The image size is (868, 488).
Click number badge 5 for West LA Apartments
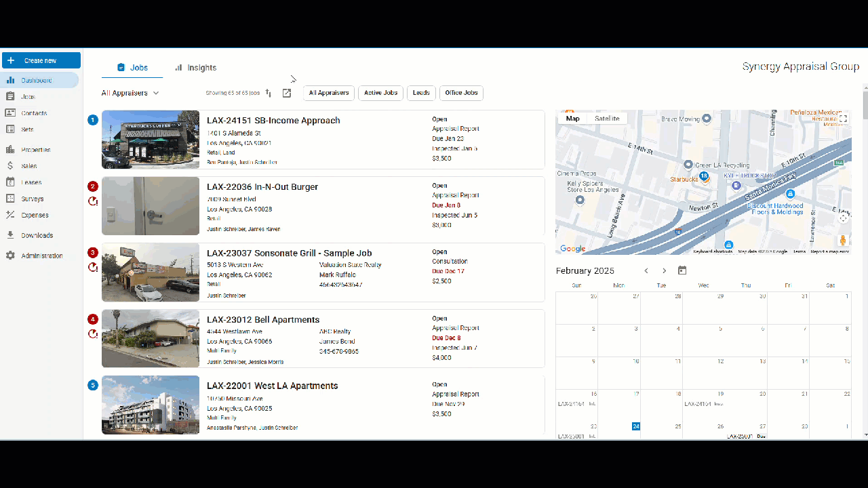tap(93, 385)
